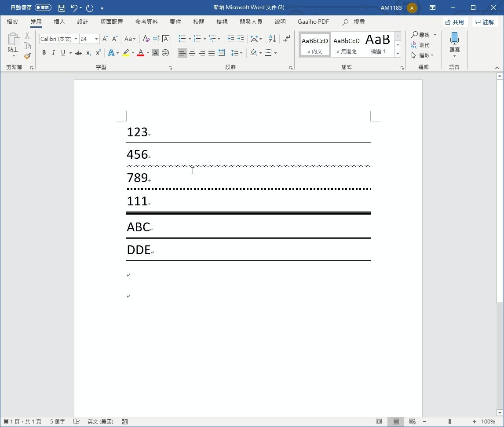Click the Share button
Image resolution: width=504 pixels, height=427 pixels.
pos(454,22)
